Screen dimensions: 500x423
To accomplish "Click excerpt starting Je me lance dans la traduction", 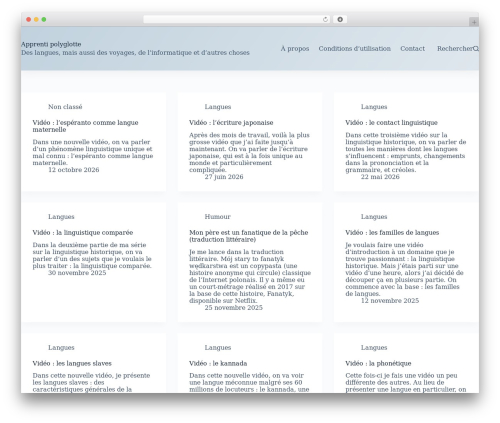I will pyautogui.click(x=250, y=276).
